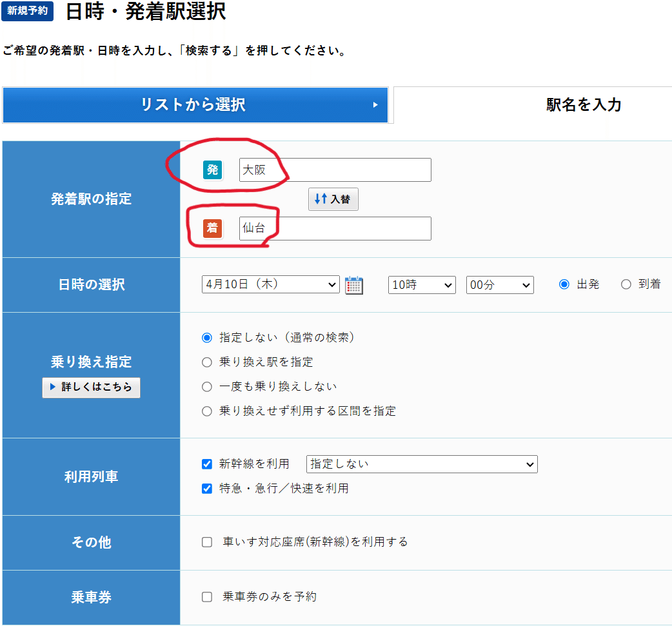Uncheck 新幹線を利用 checkbox
The image size is (672, 626).
[207, 464]
